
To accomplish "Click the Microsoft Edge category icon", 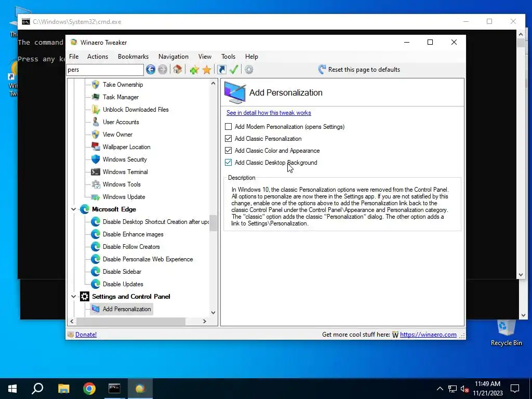I will tap(85, 209).
